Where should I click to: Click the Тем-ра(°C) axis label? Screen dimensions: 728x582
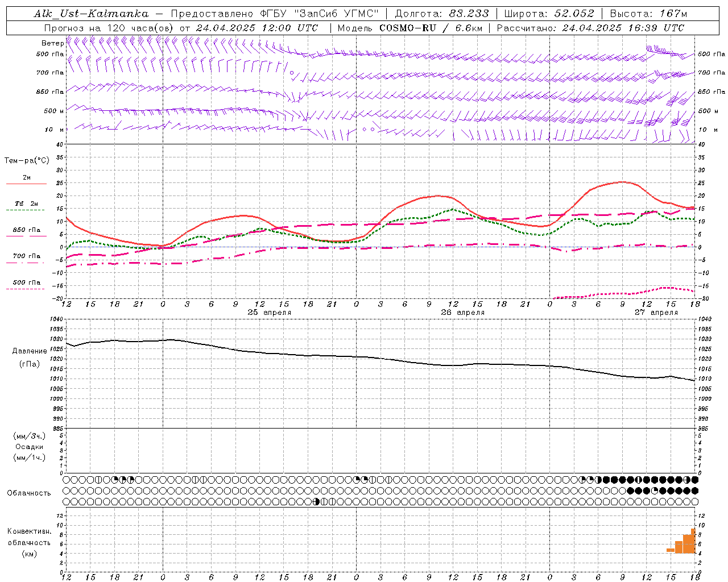click(x=27, y=161)
